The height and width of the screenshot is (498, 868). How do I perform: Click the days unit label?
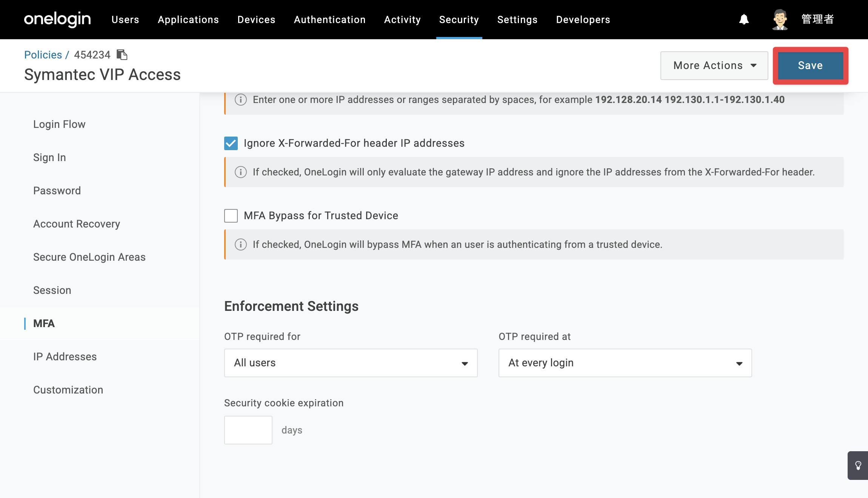[292, 430]
